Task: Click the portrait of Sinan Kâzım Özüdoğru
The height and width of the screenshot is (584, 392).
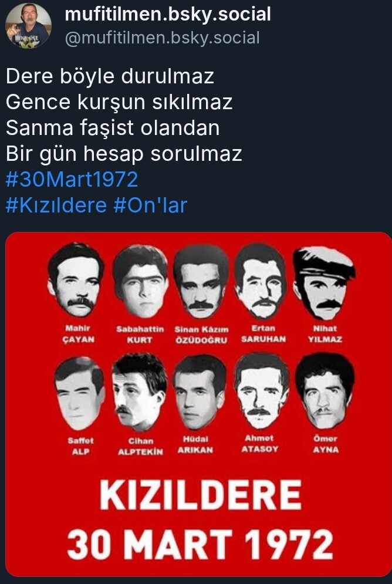Action: pyautogui.click(x=201, y=282)
